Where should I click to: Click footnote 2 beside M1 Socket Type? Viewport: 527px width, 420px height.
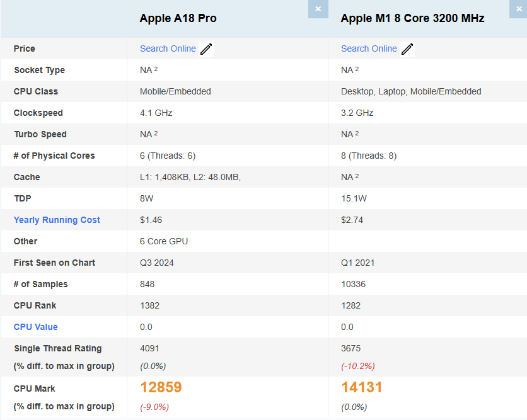pos(357,69)
